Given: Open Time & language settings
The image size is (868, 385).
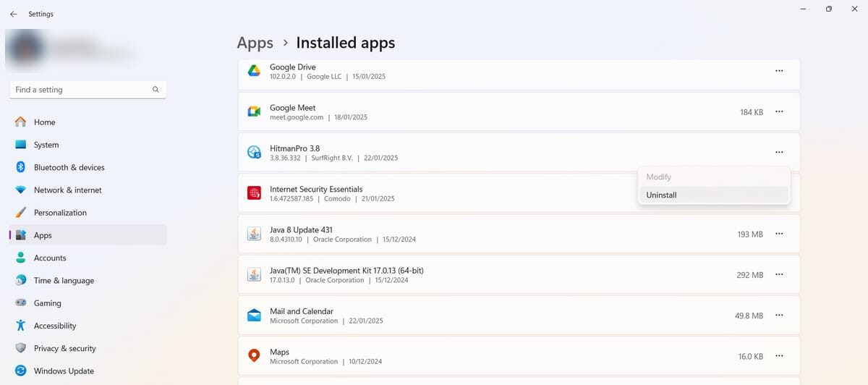Looking at the screenshot, I should pos(87,280).
